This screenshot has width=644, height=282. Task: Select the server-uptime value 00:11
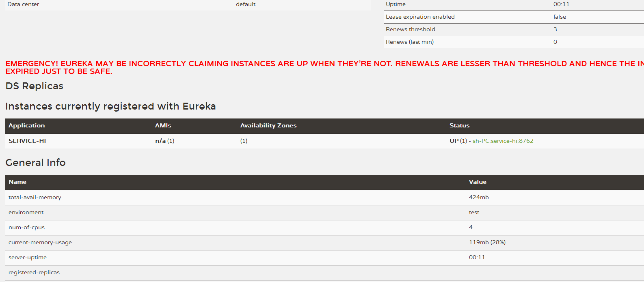pos(477,257)
